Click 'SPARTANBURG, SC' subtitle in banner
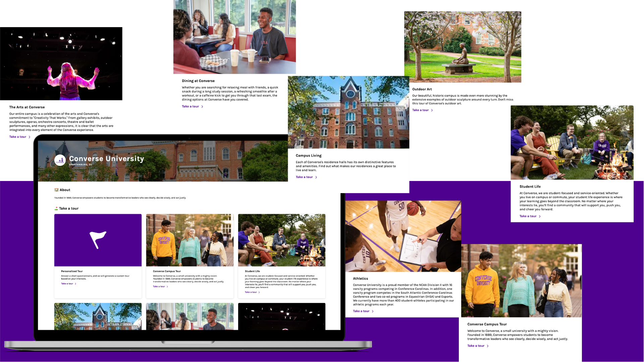Image resolution: width=644 pixels, height=362 pixels. [81, 165]
